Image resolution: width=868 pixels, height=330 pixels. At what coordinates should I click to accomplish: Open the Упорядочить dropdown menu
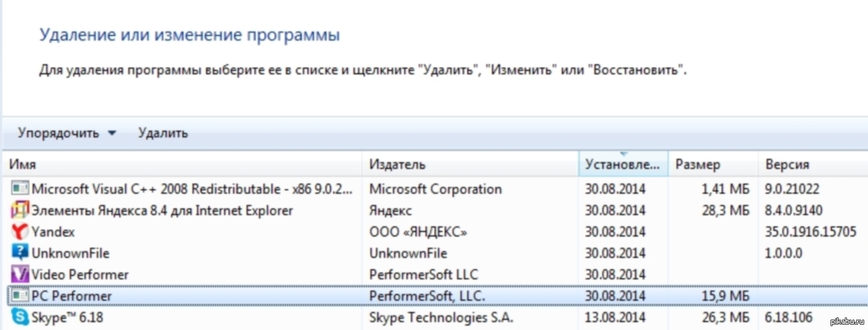(59, 133)
